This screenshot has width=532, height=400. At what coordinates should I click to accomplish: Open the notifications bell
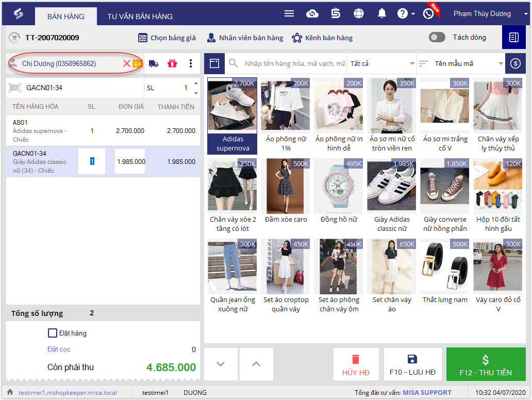(382, 13)
